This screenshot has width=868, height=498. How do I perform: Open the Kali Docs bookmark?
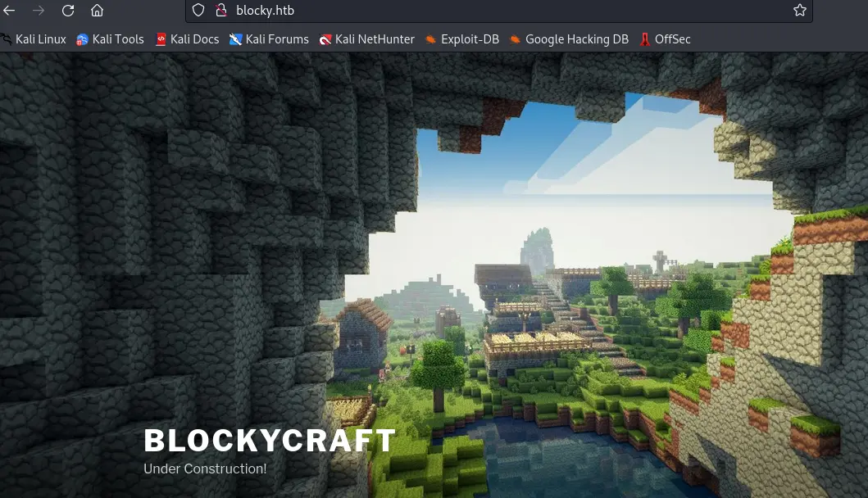(187, 39)
